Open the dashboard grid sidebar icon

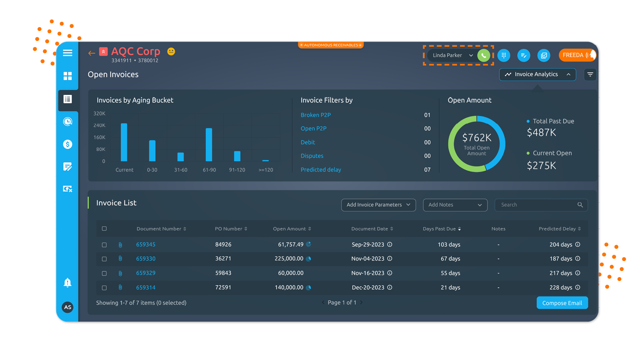(x=67, y=76)
